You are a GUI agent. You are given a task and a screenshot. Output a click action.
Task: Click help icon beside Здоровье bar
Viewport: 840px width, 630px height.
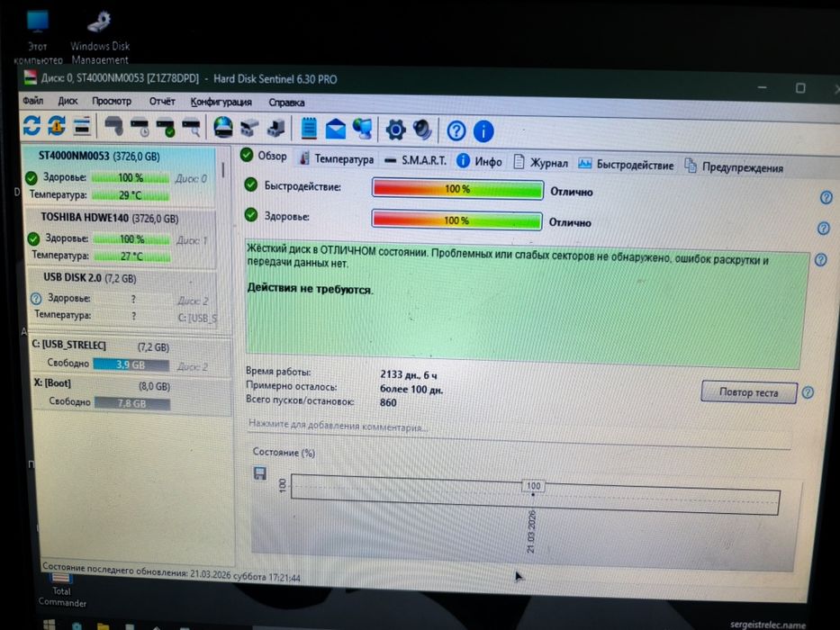[x=824, y=229]
